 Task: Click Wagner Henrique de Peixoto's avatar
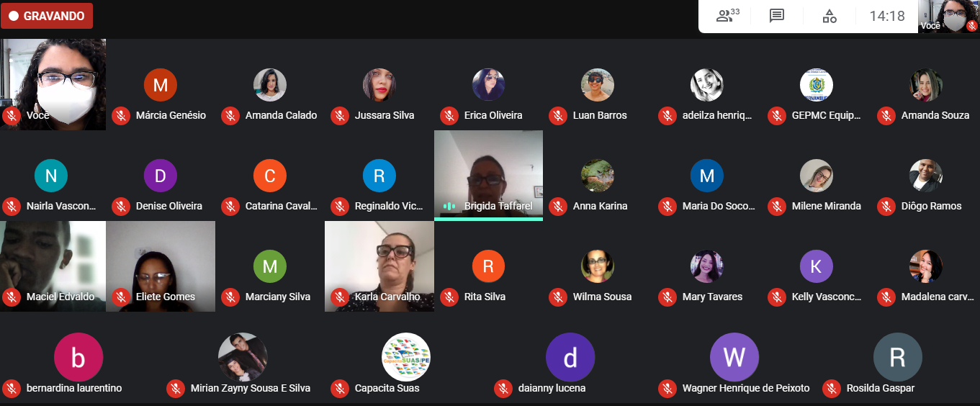tap(734, 357)
